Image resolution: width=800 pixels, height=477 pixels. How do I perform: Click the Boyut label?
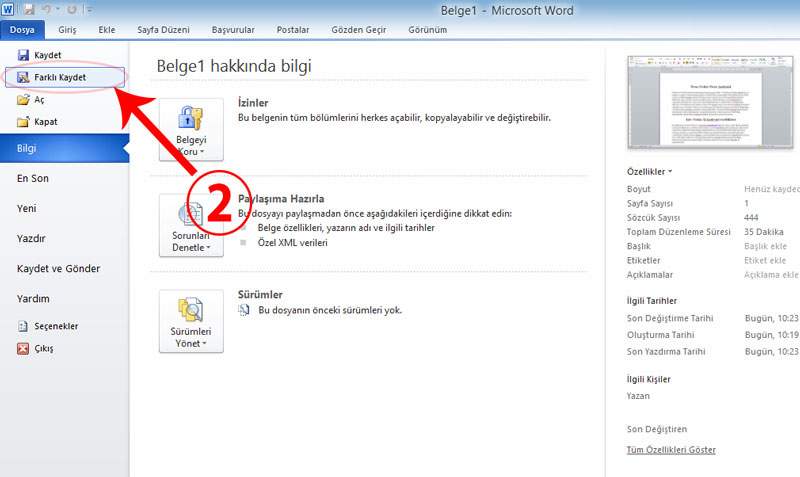pyautogui.click(x=638, y=189)
